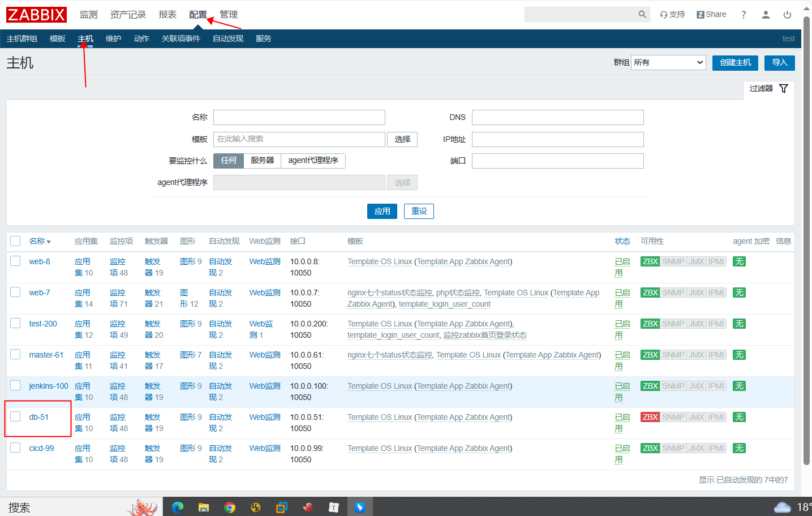
Task: Go to 主机群组 submenu
Action: point(22,38)
